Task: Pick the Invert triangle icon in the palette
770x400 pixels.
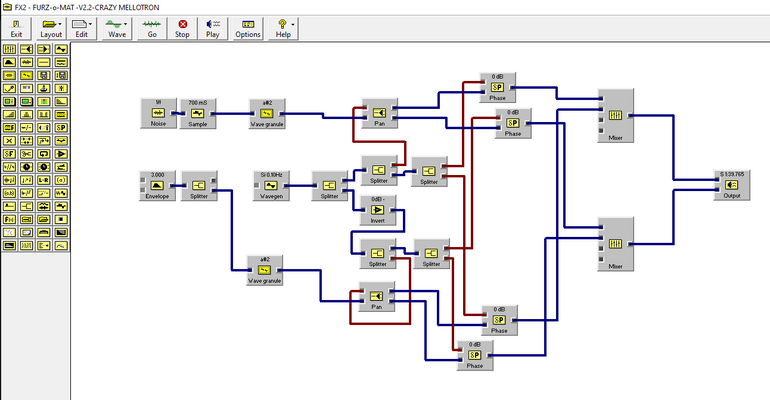Action: (61, 154)
